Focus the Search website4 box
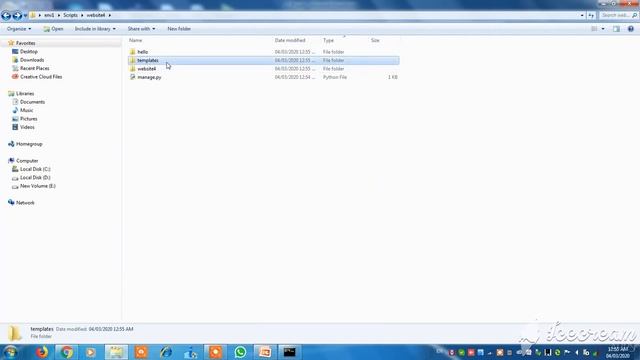This screenshot has height=360, width=640. [x=618, y=16]
